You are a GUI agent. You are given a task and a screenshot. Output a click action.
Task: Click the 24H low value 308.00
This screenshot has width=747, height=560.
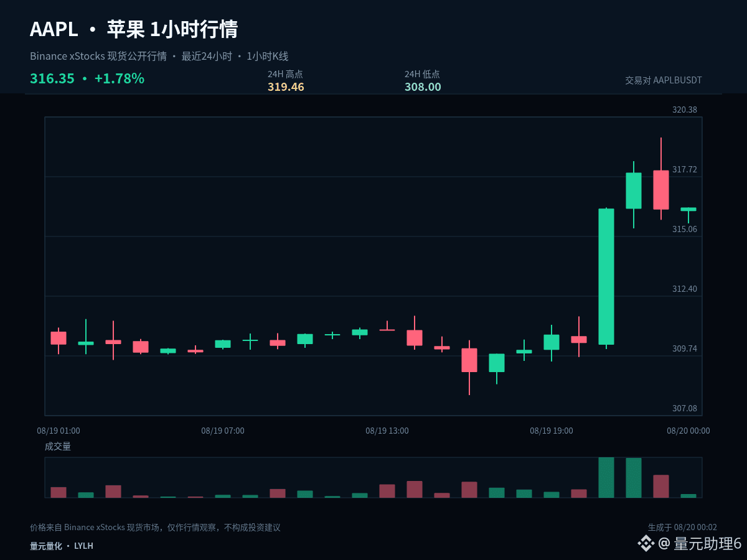[x=423, y=87]
